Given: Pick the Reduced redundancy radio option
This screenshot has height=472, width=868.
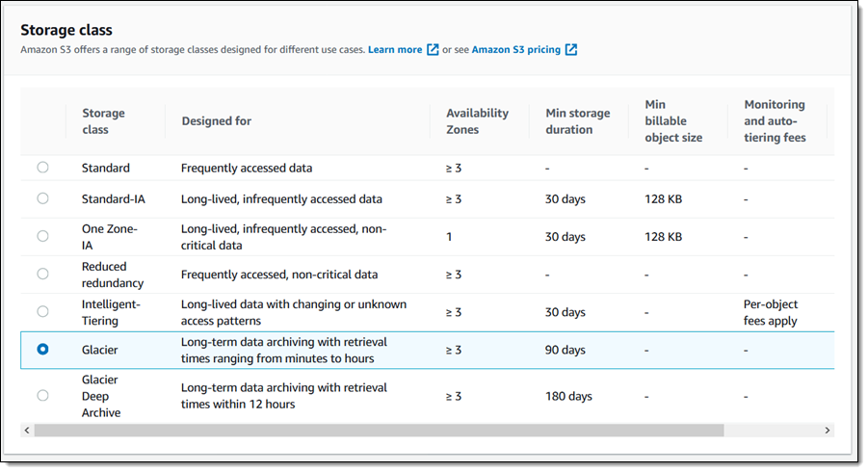Looking at the screenshot, I should (x=42, y=274).
